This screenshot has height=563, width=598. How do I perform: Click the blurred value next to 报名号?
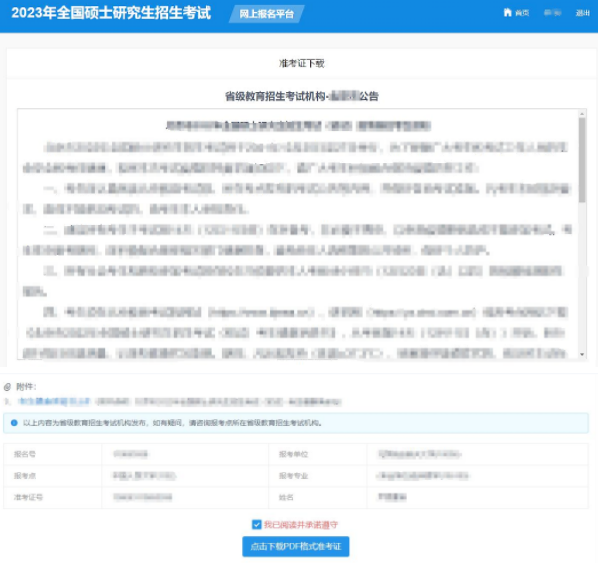coord(130,454)
